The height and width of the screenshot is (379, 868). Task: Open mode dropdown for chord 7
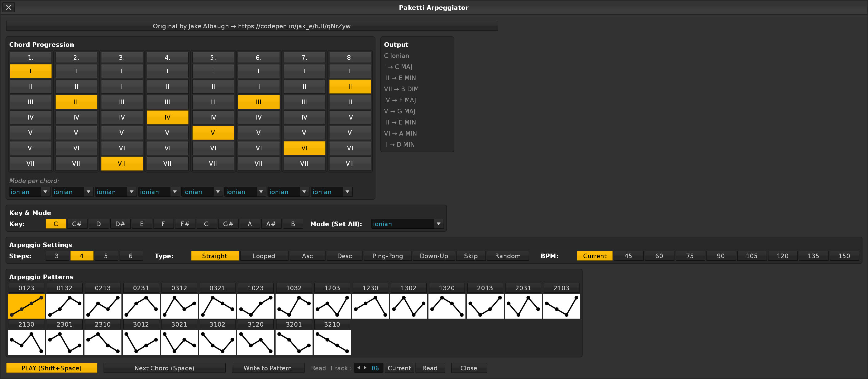click(289, 192)
